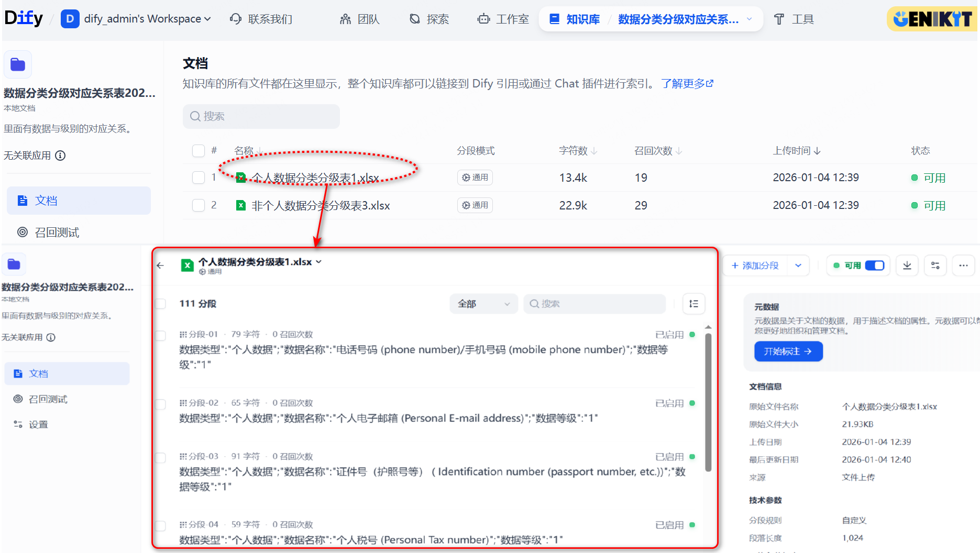Click the back arrow beside the document title
Image resolution: width=980 pixels, height=553 pixels.
[160, 266]
